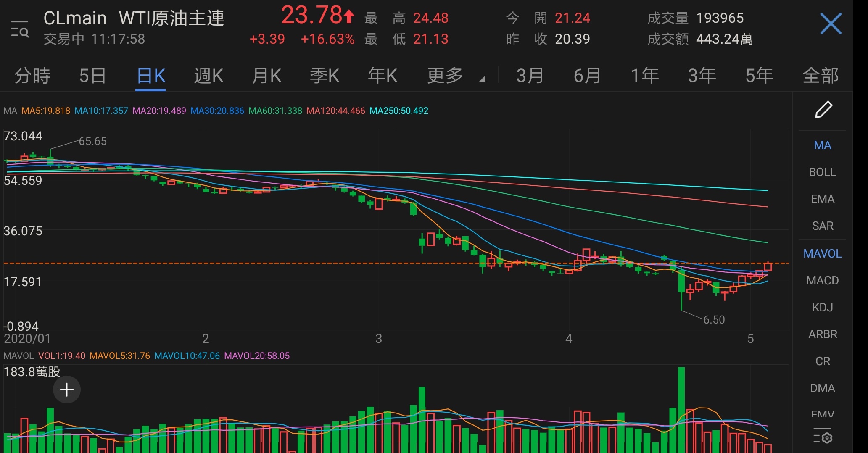Toggle the MA indicator overlay
This screenshot has height=453, width=868.
point(822,145)
